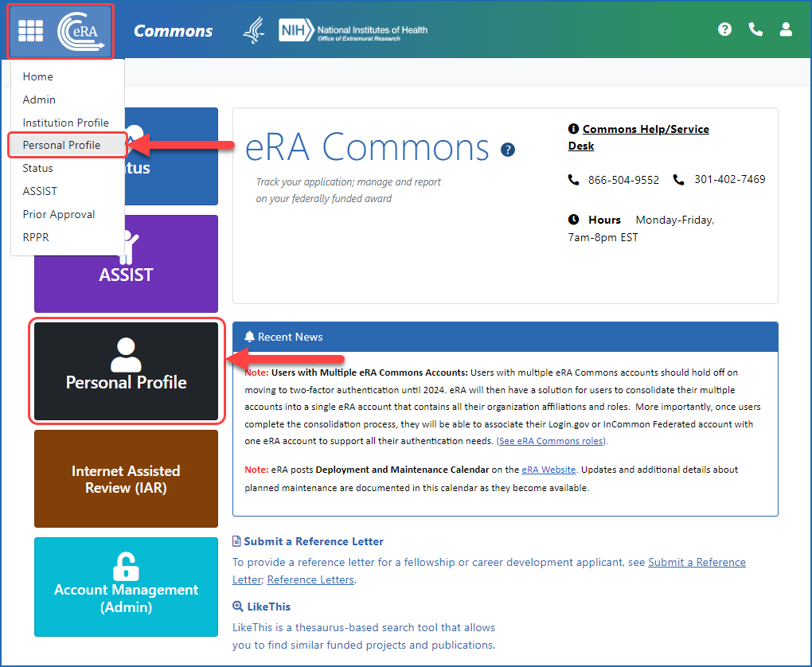Click the help icon beside eRA Commons title
The width and height of the screenshot is (812, 667).
[x=508, y=150]
